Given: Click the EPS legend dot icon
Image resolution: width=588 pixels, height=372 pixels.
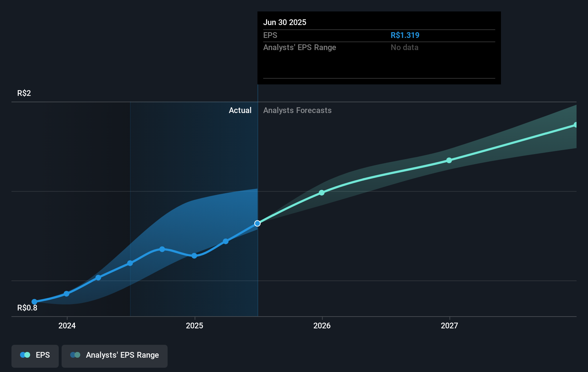Looking at the screenshot, I should [x=24, y=354].
